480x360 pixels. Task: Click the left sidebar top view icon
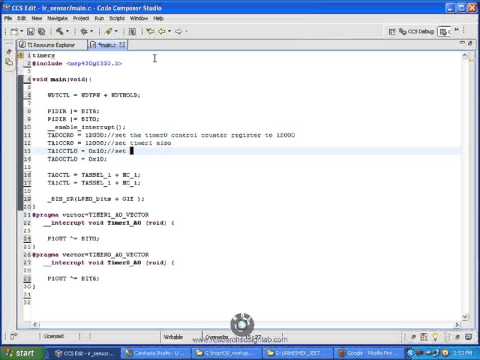coord(9,52)
